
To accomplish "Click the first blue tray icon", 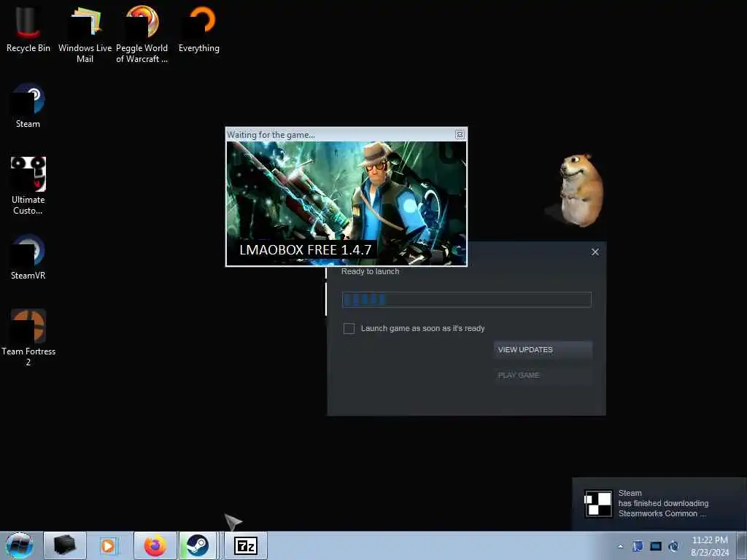I will coord(638,546).
